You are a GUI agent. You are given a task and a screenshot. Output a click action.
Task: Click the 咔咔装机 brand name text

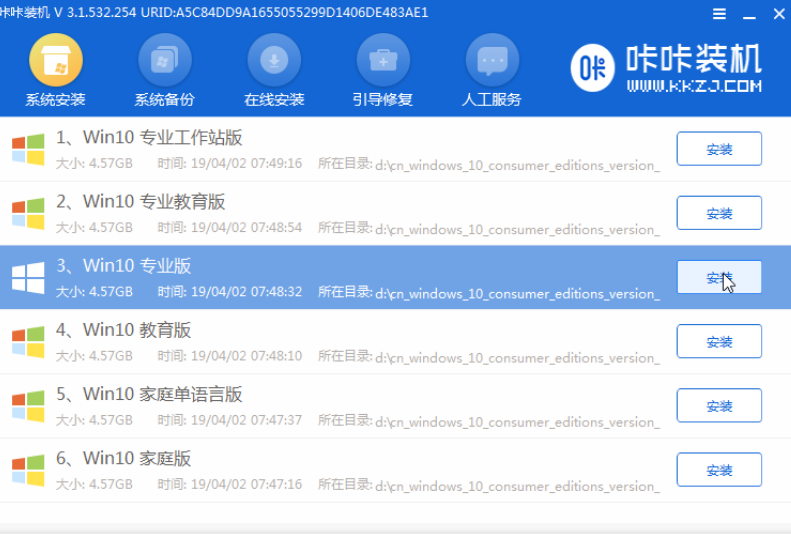694,58
